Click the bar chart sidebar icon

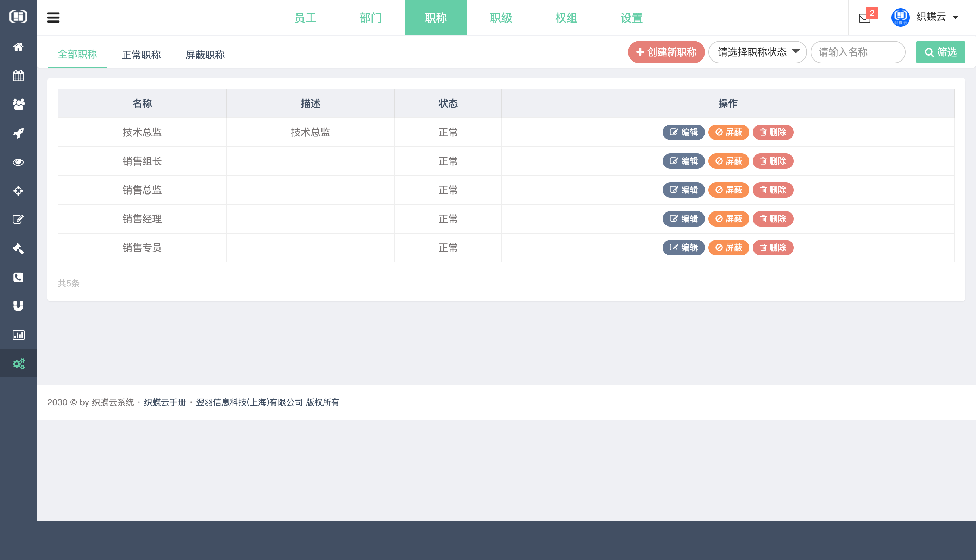coord(18,335)
